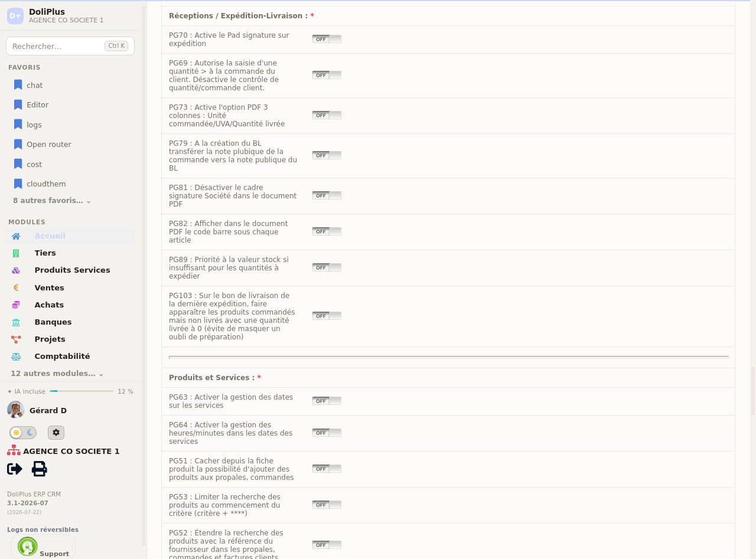Expand 12 autres modules list
This screenshot has height=559, width=756.
[57, 374]
